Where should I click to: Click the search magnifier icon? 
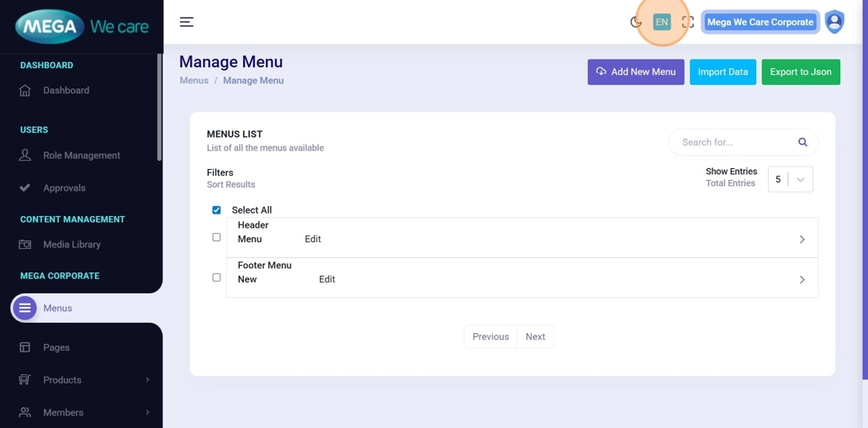(802, 142)
